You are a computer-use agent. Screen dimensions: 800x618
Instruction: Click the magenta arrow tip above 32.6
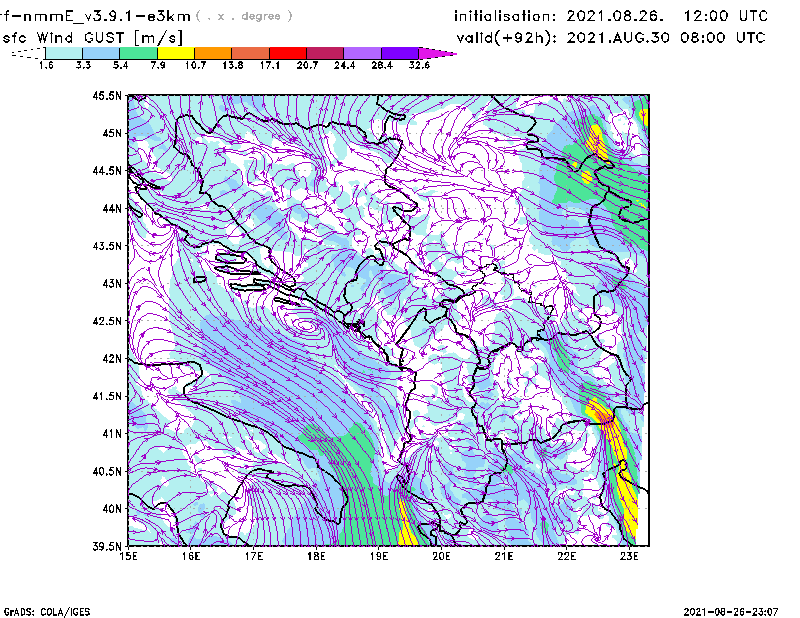point(437,53)
